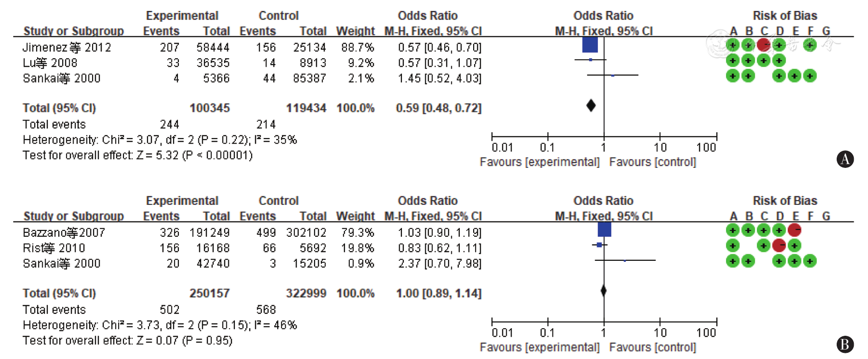The width and height of the screenshot is (868, 359).
Task: Click the black diamond in panel A's forest plot
Action: [x=591, y=105]
